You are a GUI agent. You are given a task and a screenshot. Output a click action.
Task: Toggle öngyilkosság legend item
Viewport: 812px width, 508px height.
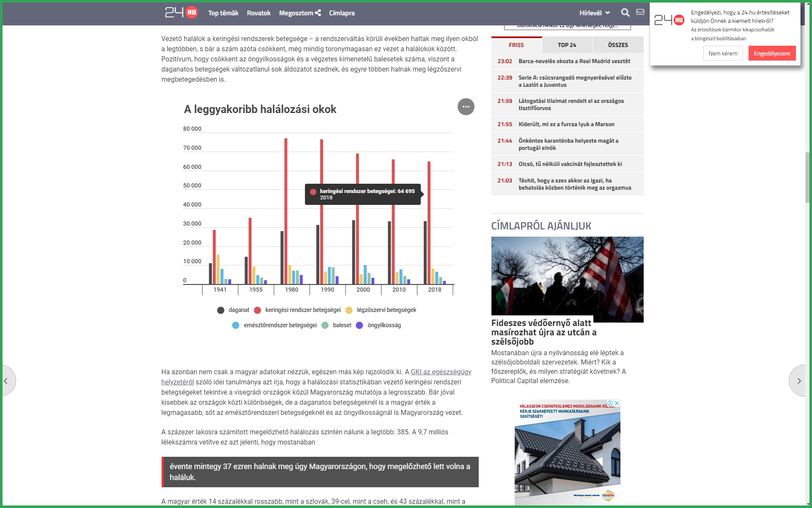379,325
